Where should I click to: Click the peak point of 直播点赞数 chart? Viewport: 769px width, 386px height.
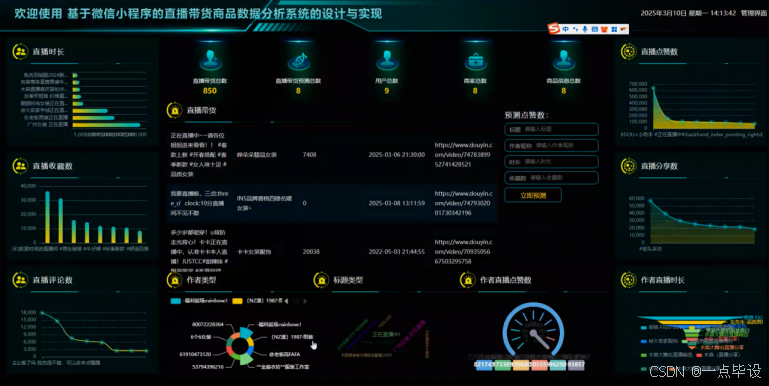point(653,88)
